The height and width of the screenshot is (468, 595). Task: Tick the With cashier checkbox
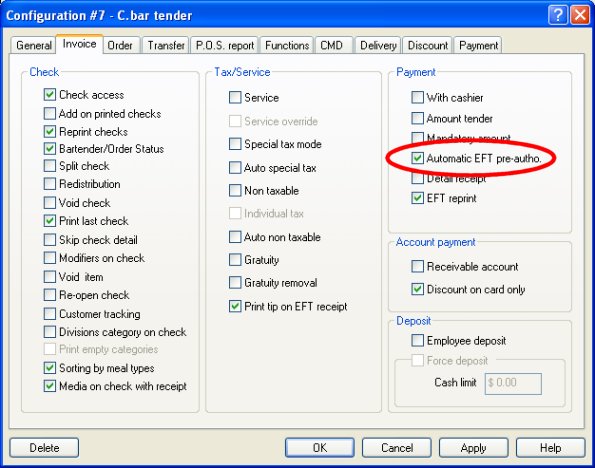click(417, 98)
